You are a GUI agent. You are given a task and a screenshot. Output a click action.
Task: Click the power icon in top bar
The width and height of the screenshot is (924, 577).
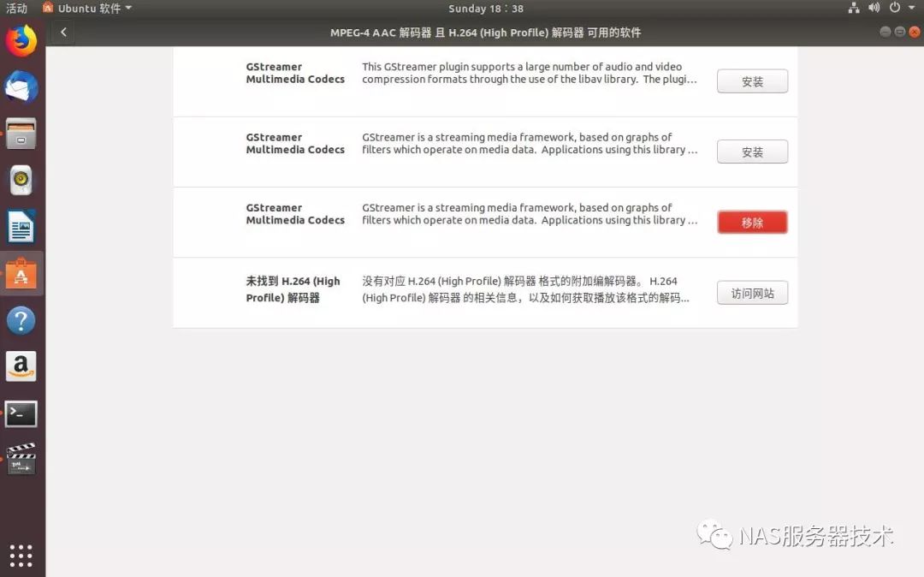coord(895,9)
